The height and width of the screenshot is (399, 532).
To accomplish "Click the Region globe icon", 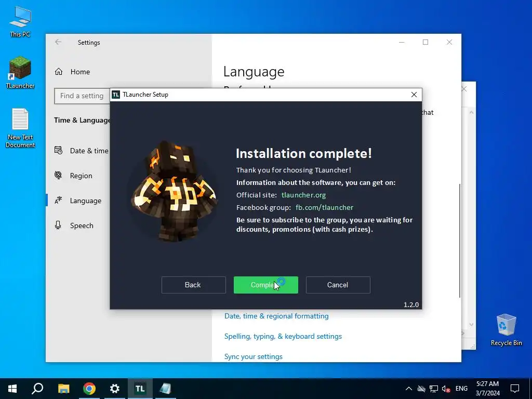I will 58,175.
